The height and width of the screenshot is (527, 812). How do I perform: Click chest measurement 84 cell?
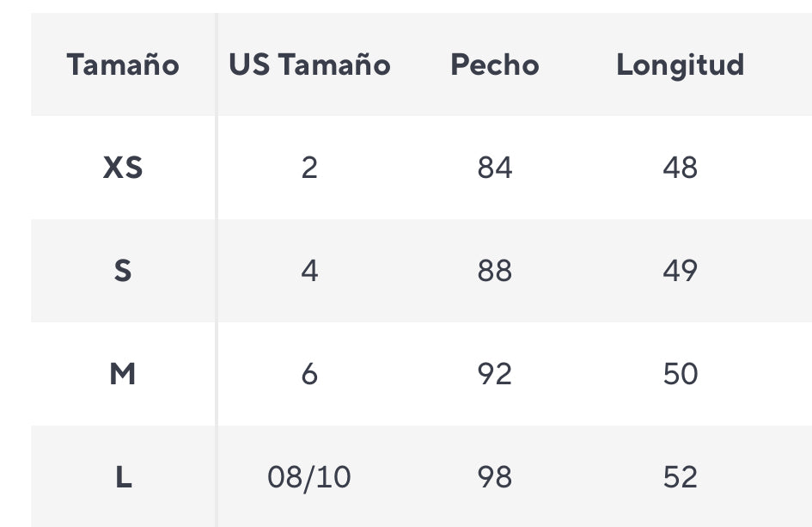495,168
